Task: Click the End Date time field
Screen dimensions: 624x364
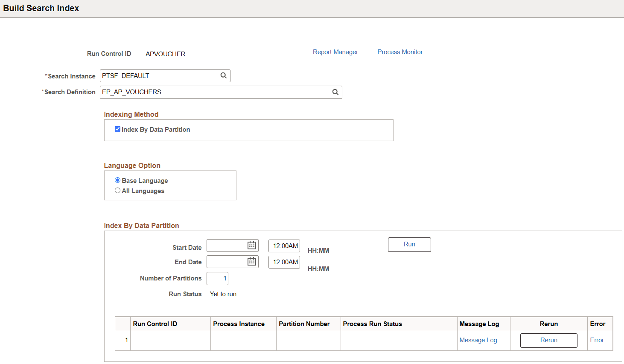Action: point(284,262)
